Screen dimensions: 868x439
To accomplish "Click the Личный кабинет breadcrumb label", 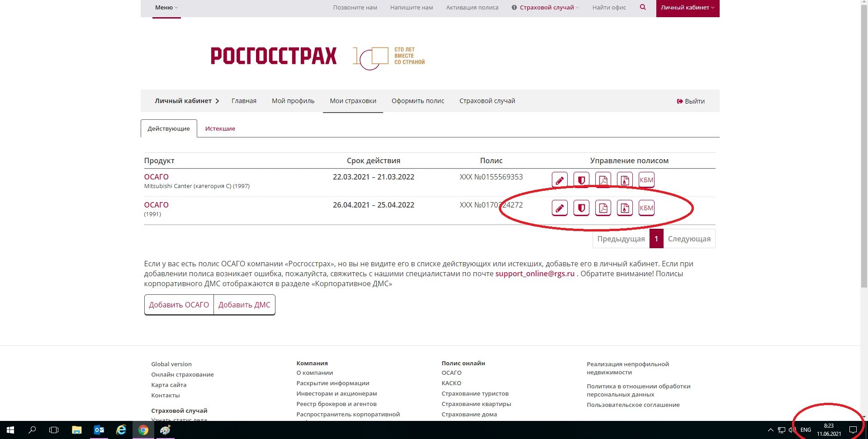I will point(183,101).
